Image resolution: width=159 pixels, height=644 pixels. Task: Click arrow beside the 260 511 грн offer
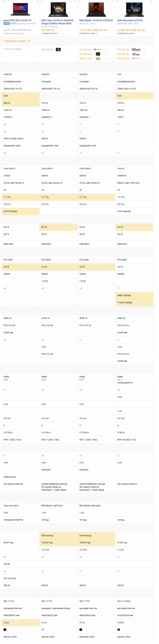[x=106, y=59]
